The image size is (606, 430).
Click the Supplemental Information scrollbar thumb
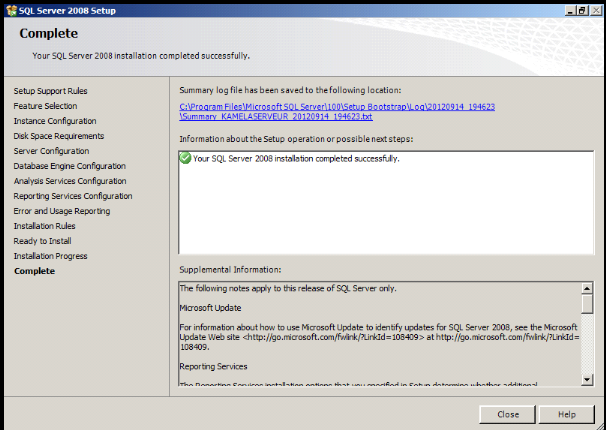tap(587, 304)
